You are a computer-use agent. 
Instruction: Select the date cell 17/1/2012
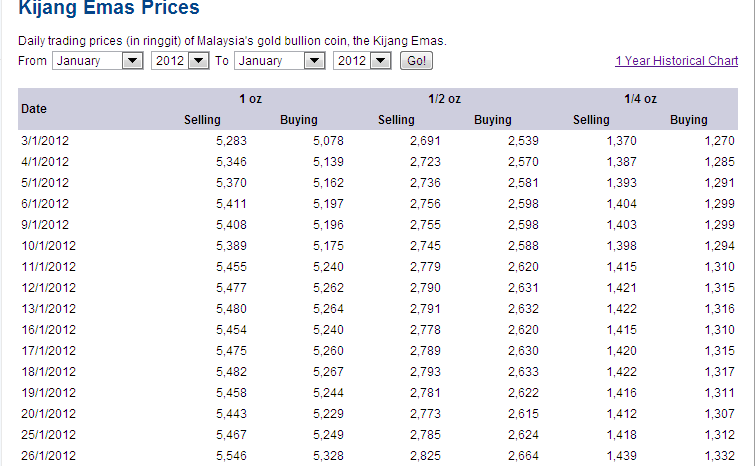pyautogui.click(x=49, y=351)
